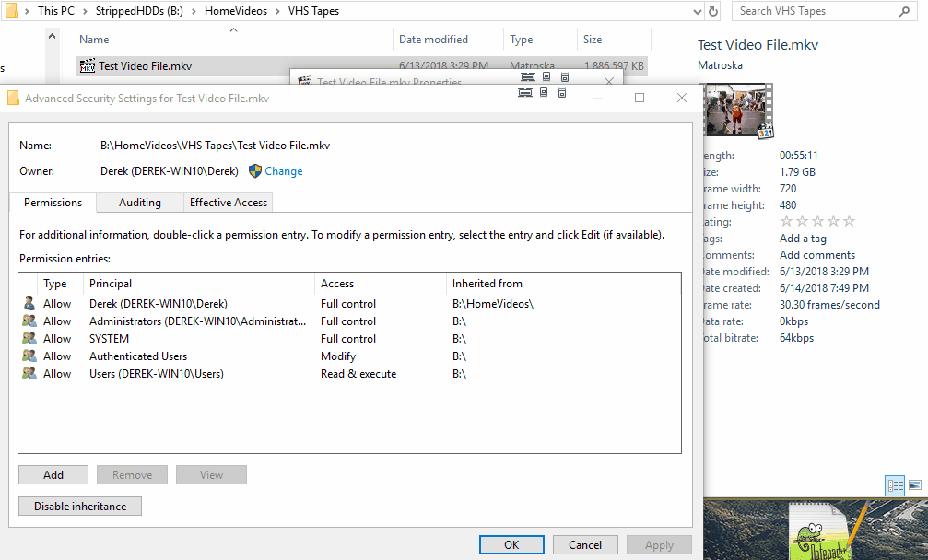Click the Change owner link
Viewport: 928px width, 560px height.
tap(283, 171)
